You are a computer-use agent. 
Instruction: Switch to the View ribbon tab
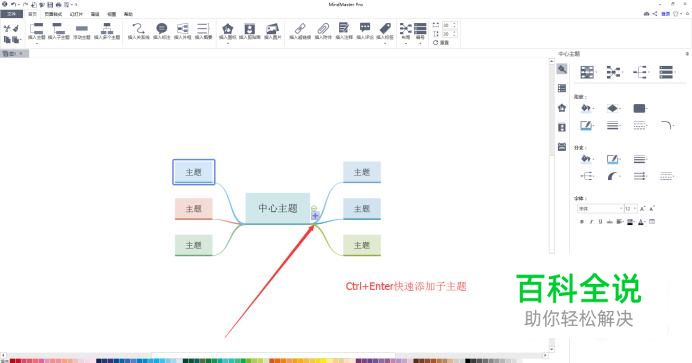coord(112,14)
